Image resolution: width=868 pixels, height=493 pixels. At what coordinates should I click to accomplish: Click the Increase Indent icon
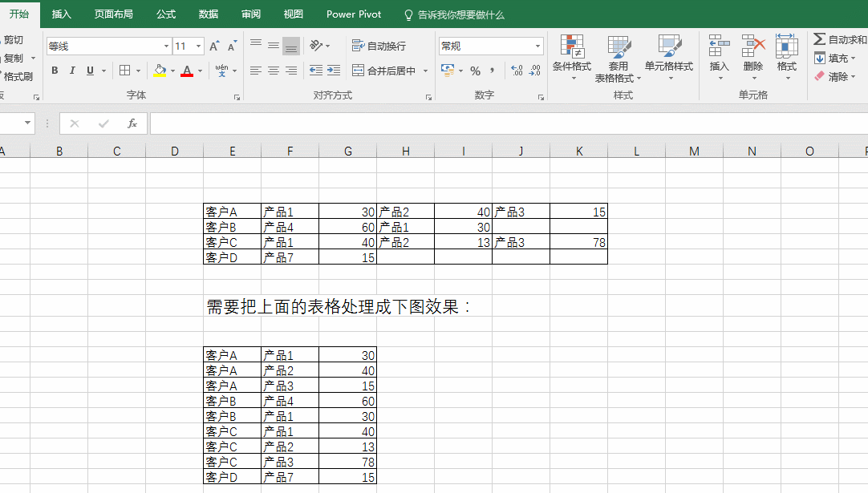tap(334, 71)
